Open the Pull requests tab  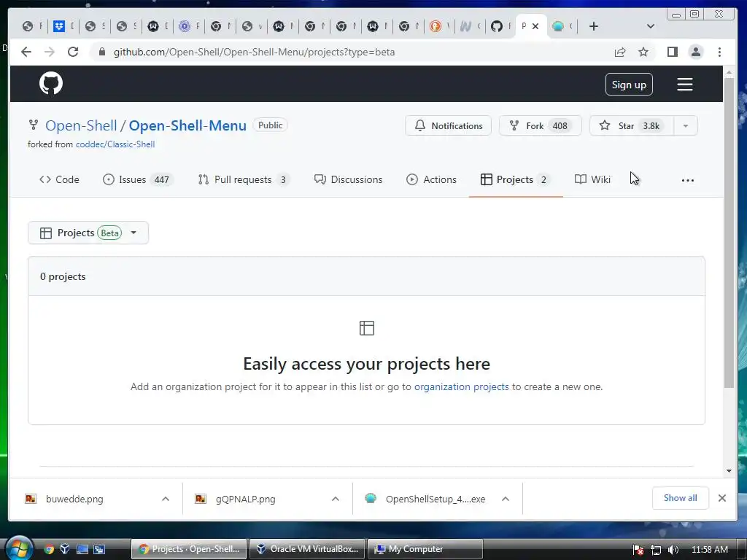pos(244,179)
